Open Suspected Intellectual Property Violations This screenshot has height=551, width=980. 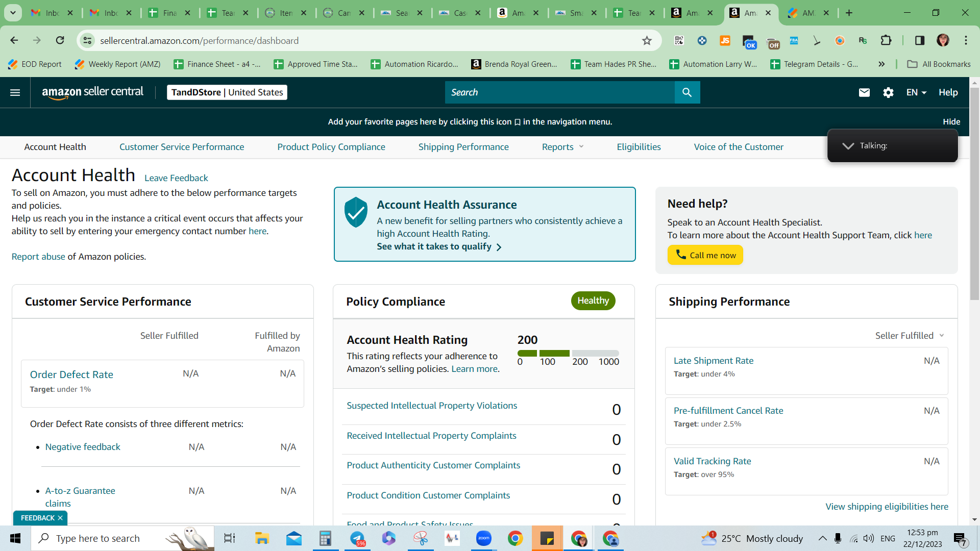tap(432, 406)
